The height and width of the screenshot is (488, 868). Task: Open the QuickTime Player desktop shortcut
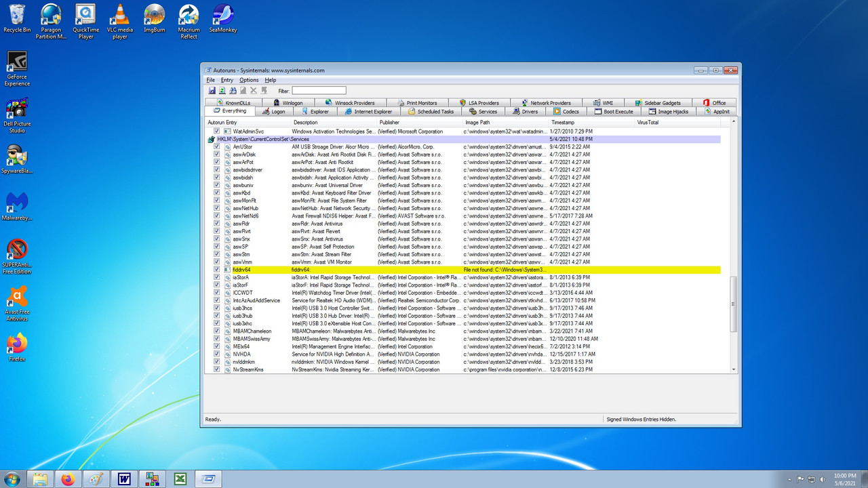point(85,21)
